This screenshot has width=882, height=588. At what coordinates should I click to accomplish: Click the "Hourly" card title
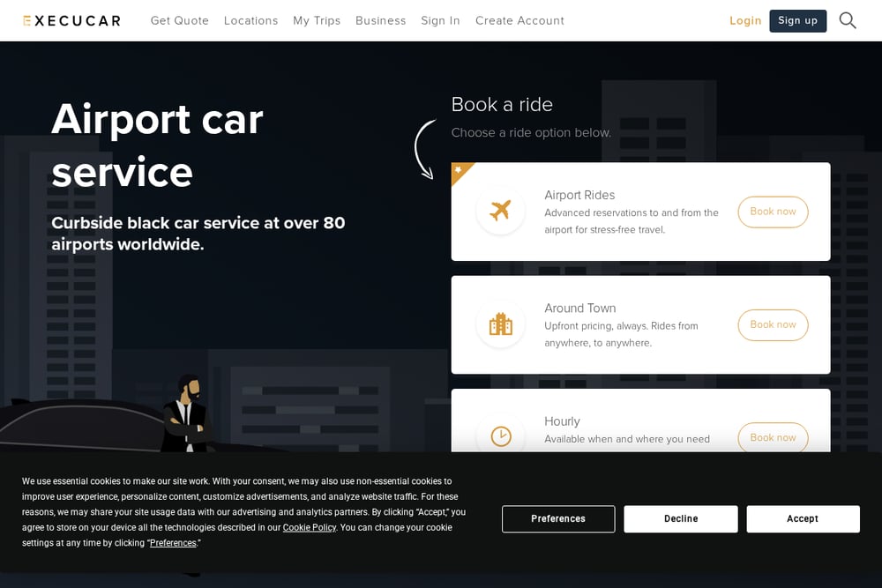(562, 421)
